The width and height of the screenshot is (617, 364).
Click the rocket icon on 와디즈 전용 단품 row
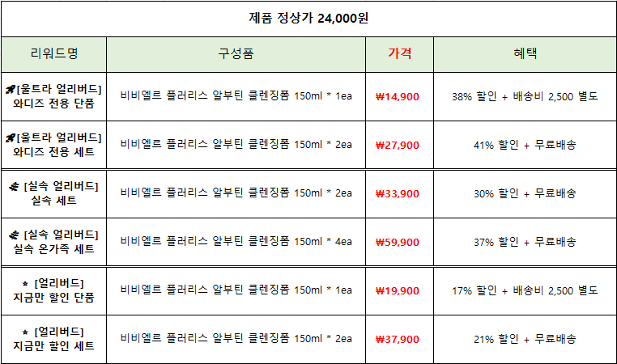(x=11, y=88)
